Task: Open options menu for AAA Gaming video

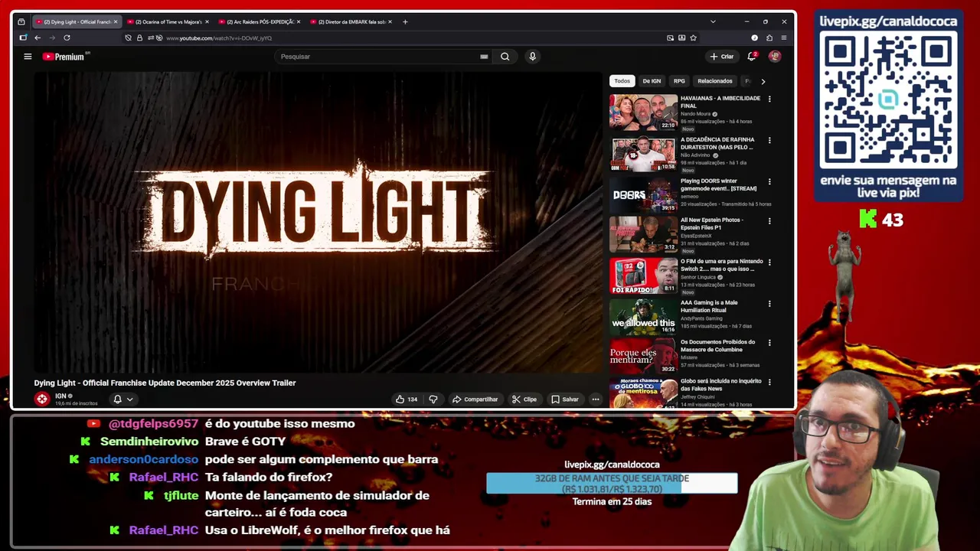Action: point(769,303)
